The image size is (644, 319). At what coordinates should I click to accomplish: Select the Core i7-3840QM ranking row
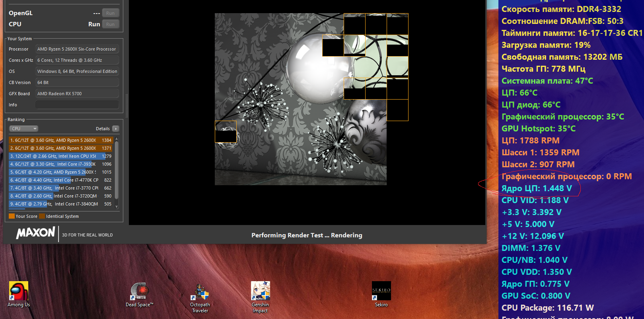[x=61, y=204]
